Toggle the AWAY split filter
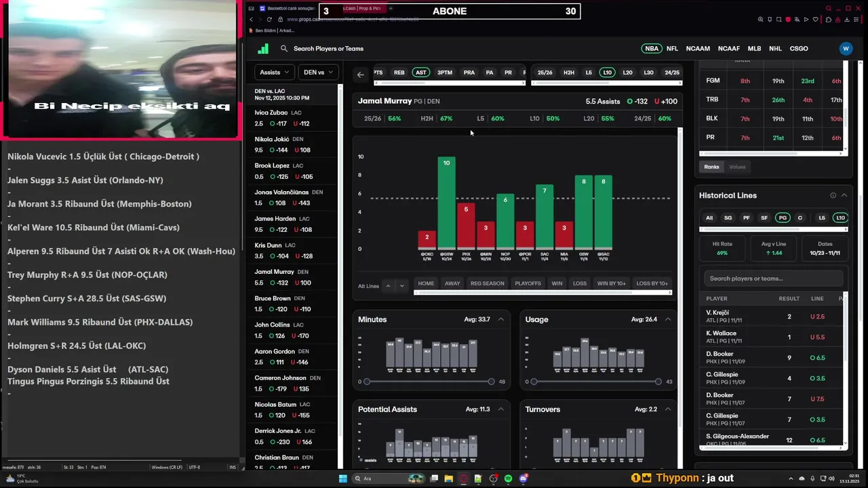The width and height of the screenshot is (868, 488). (452, 283)
